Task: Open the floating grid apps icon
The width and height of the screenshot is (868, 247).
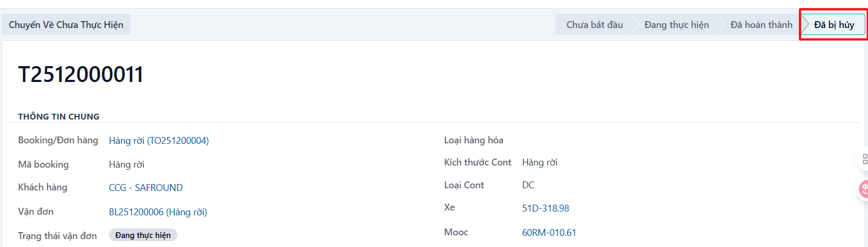Action: (x=864, y=159)
